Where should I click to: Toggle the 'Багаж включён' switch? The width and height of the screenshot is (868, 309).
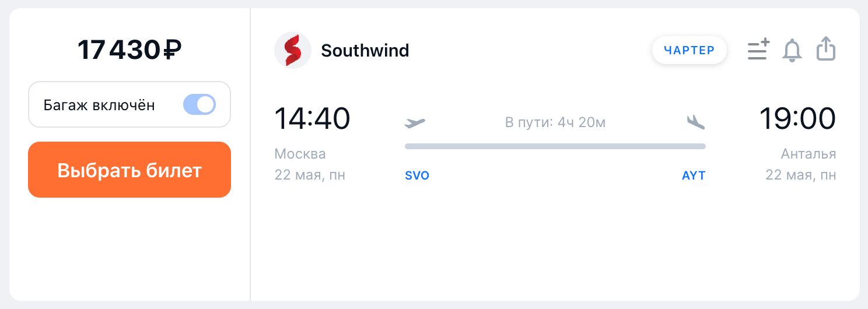click(199, 105)
